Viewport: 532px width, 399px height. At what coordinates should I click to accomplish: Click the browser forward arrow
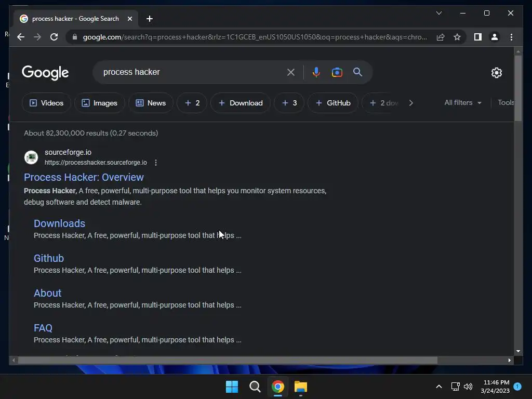click(37, 37)
